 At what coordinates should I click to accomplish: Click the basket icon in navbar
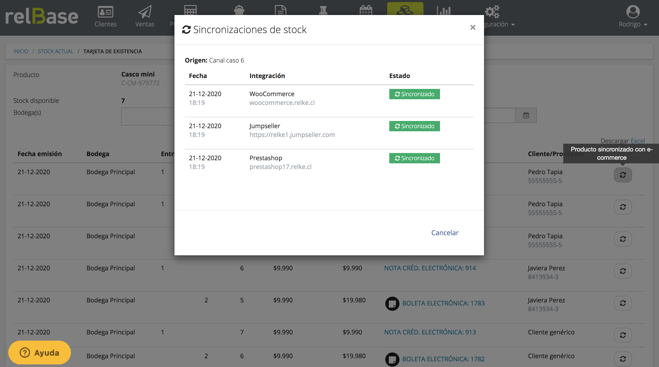point(239,10)
